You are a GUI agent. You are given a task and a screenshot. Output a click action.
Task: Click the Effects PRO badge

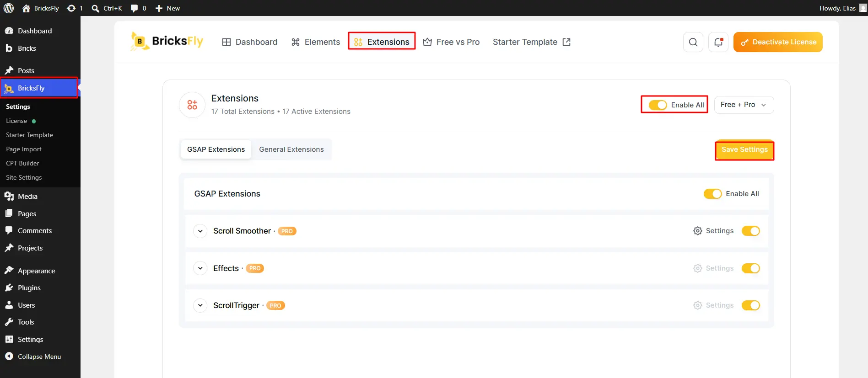click(x=255, y=268)
